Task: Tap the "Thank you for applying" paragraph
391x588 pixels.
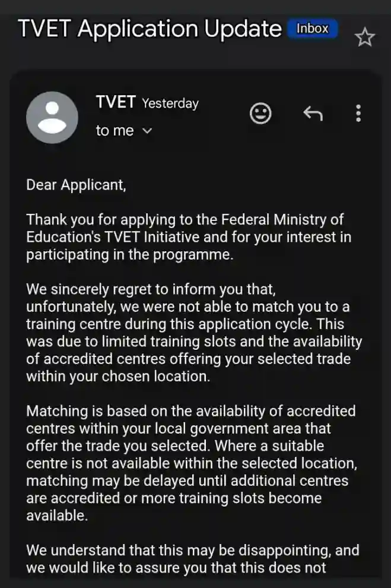Action: click(x=185, y=219)
